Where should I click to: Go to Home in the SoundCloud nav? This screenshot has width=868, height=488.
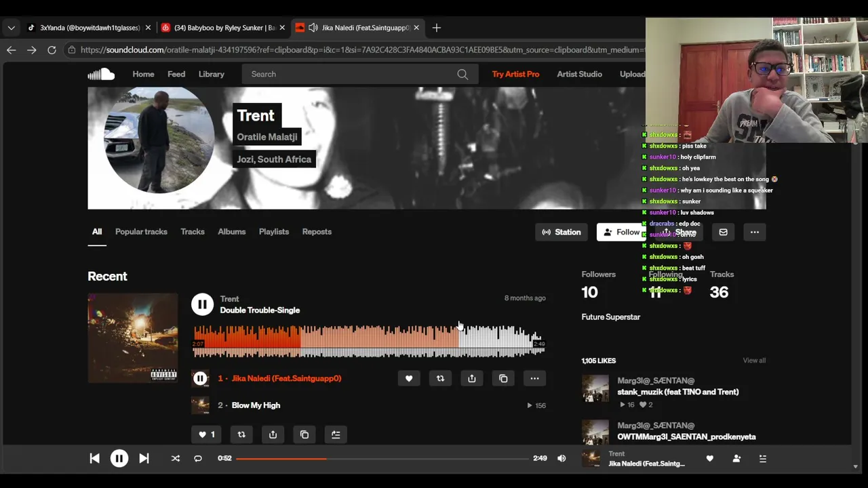(x=143, y=75)
